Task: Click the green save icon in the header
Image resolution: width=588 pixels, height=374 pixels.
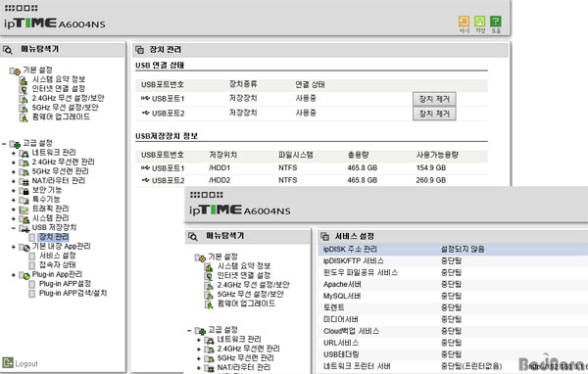Action: click(479, 22)
